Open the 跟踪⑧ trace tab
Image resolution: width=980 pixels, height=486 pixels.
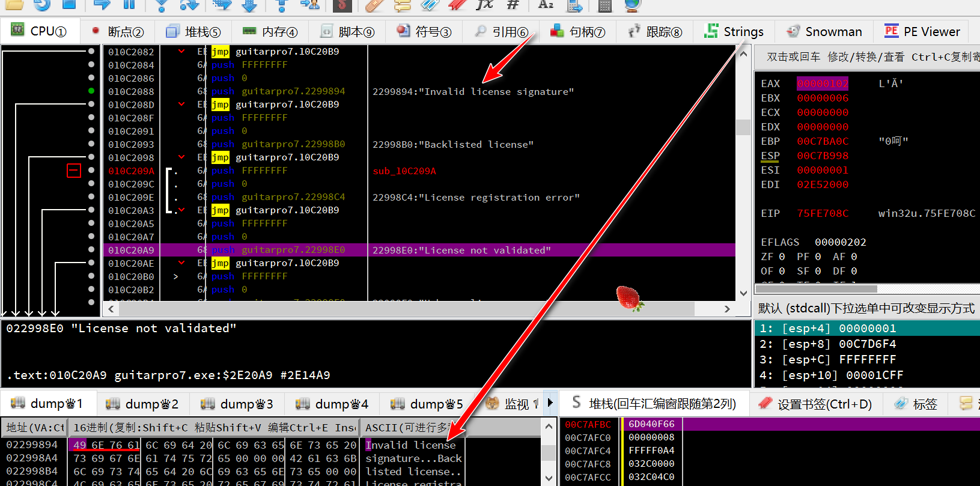pyautogui.click(x=655, y=31)
